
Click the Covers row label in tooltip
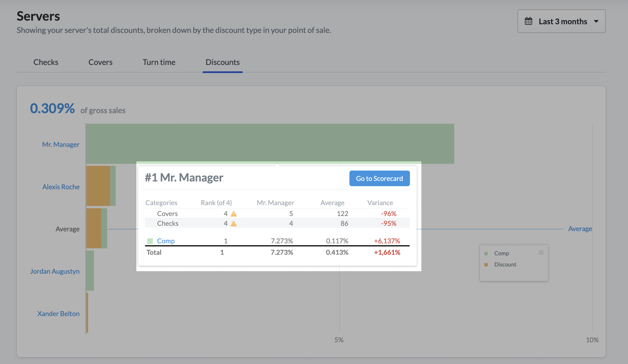pos(167,213)
